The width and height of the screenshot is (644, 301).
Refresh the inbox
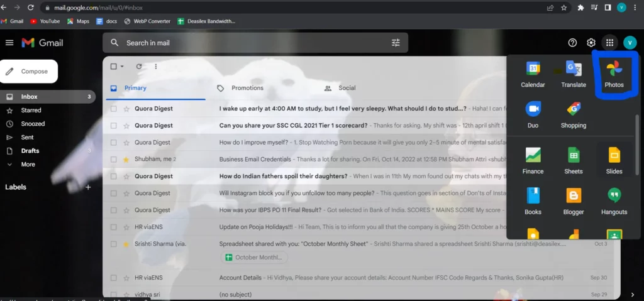coord(139,67)
